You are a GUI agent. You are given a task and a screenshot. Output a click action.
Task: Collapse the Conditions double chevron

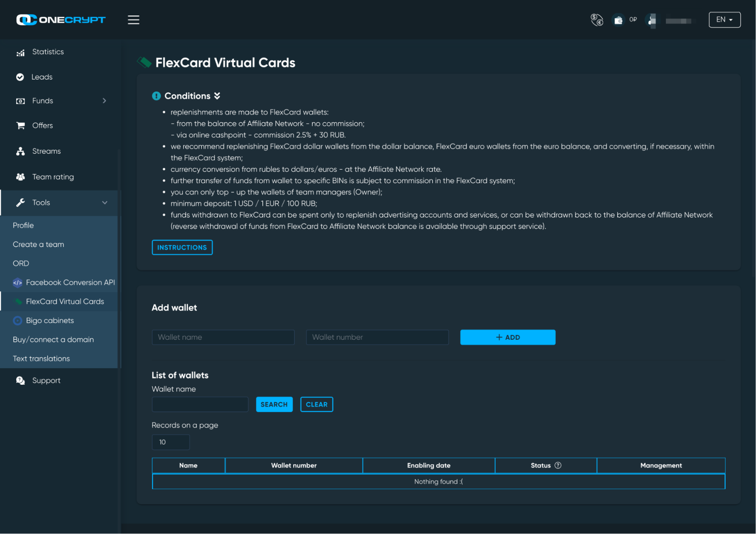[x=217, y=96]
